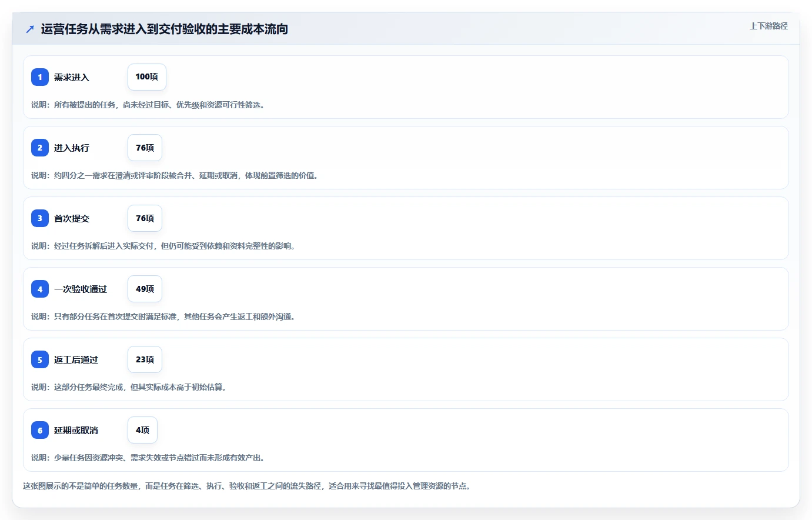
Task: Click the description starting 经过任务拆解后
Action: (163, 246)
